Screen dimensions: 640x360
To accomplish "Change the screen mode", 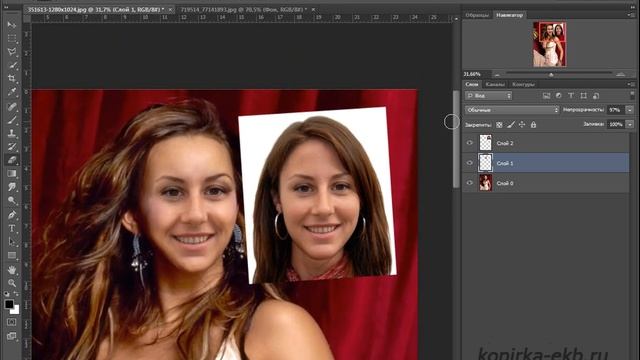I will pos(12,336).
